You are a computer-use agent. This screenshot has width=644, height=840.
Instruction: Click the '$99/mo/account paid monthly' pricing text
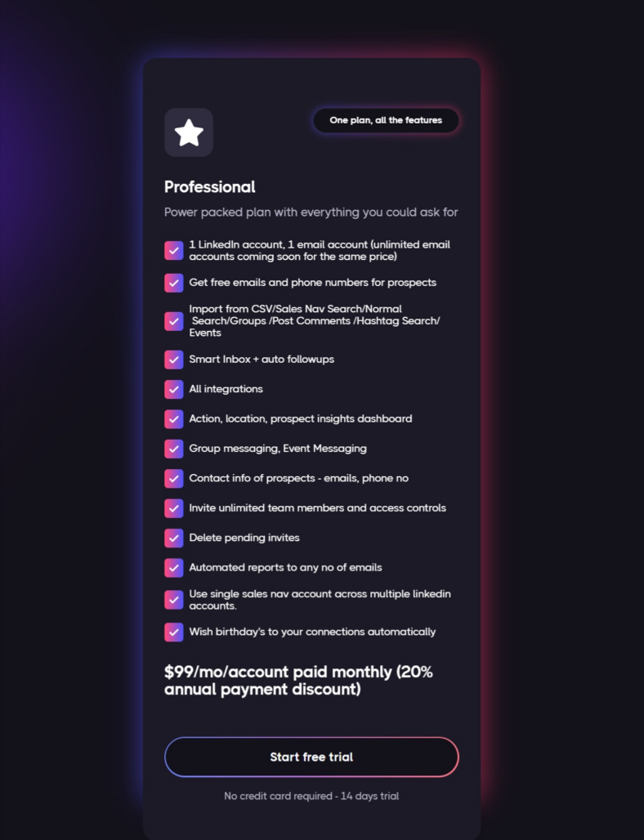pos(298,681)
